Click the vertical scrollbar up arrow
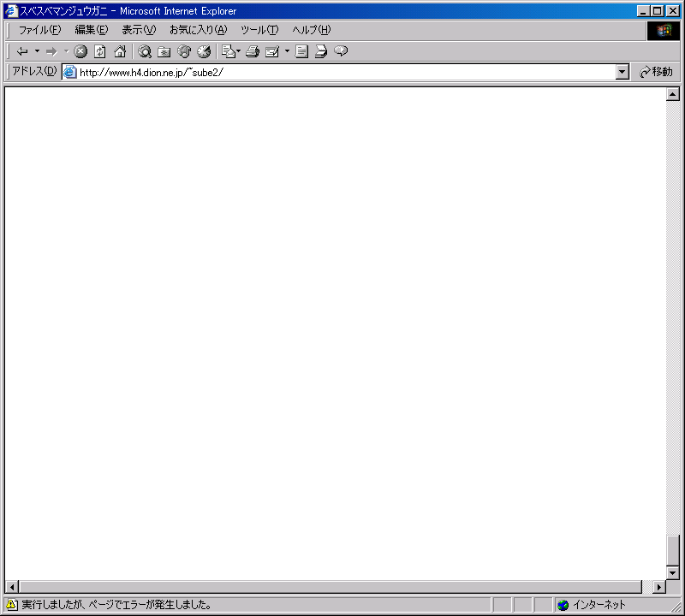 [673, 94]
